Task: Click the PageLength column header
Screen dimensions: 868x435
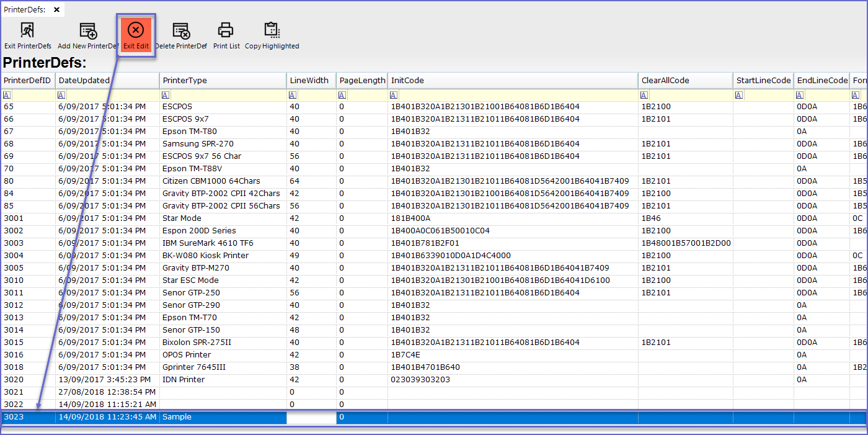Action: [362, 80]
